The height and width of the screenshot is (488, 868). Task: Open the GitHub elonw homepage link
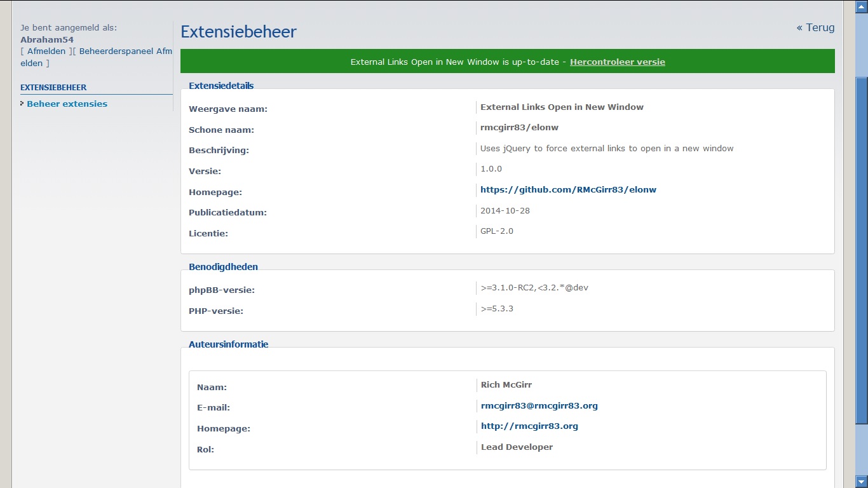click(568, 189)
